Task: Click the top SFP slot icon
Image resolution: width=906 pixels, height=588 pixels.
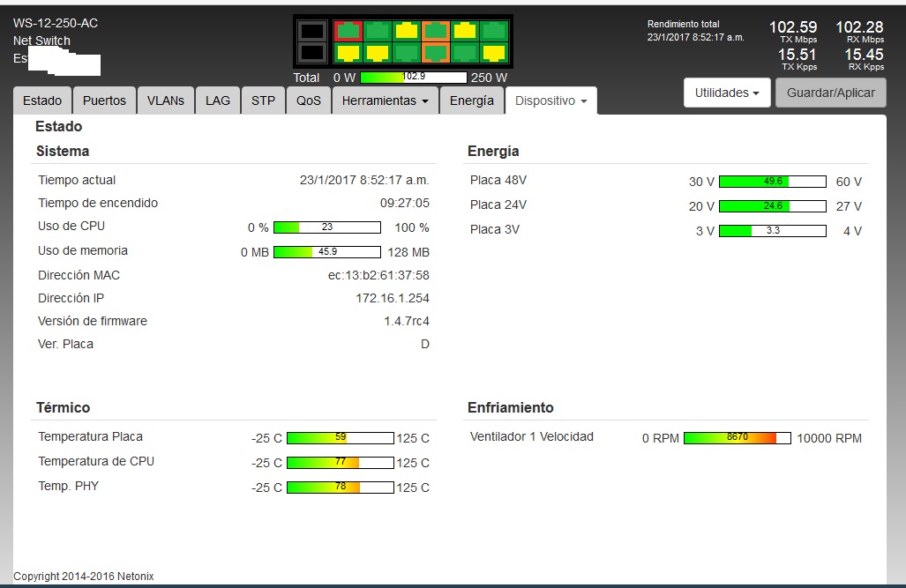Action: [x=312, y=32]
